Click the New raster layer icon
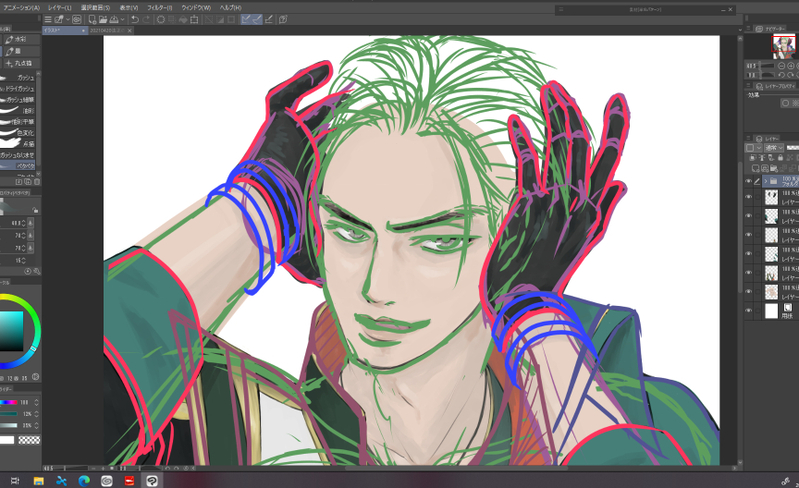Screen dimensions: 799x488 click(756, 168)
